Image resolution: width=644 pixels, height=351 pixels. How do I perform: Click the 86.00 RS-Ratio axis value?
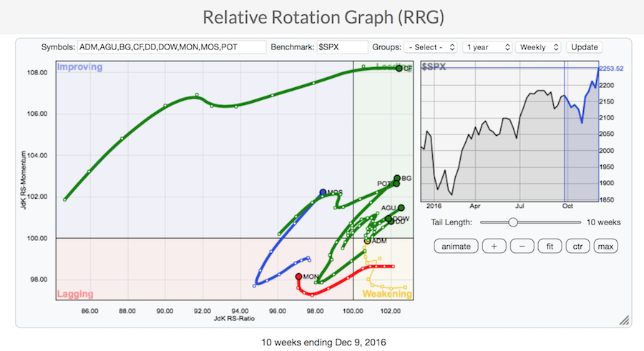click(x=89, y=311)
